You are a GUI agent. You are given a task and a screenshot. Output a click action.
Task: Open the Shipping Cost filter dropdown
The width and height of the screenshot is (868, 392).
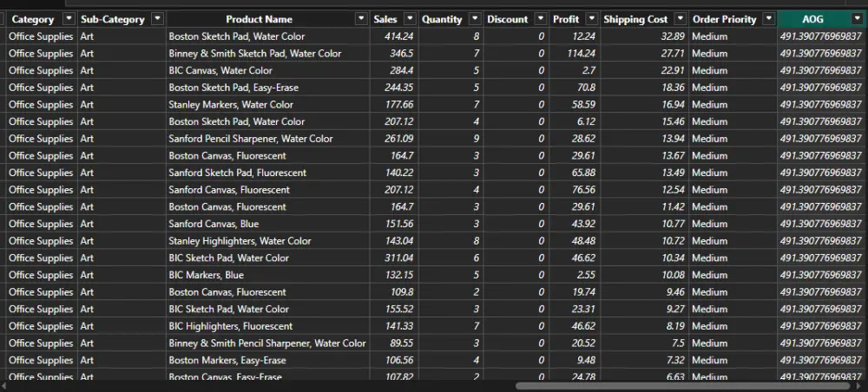pyautogui.click(x=680, y=19)
